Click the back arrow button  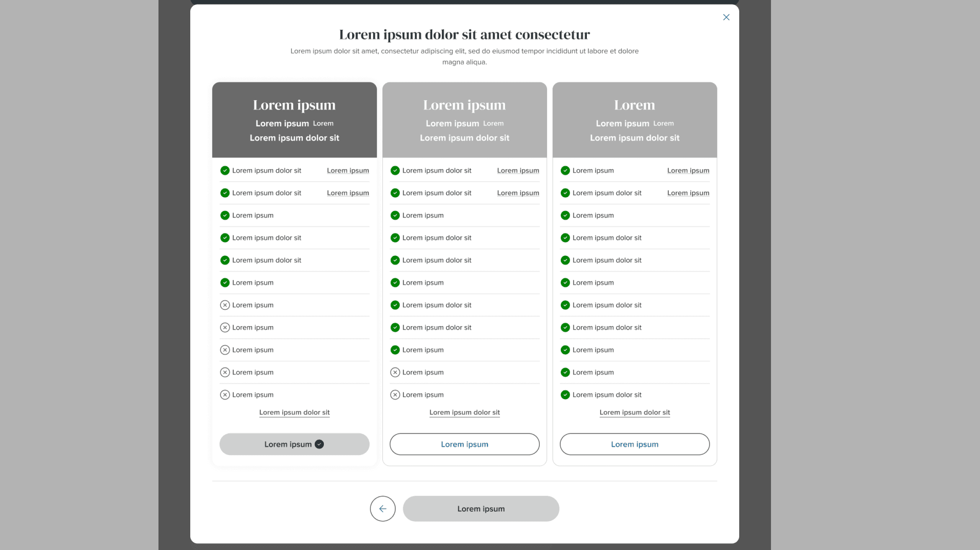tap(382, 509)
